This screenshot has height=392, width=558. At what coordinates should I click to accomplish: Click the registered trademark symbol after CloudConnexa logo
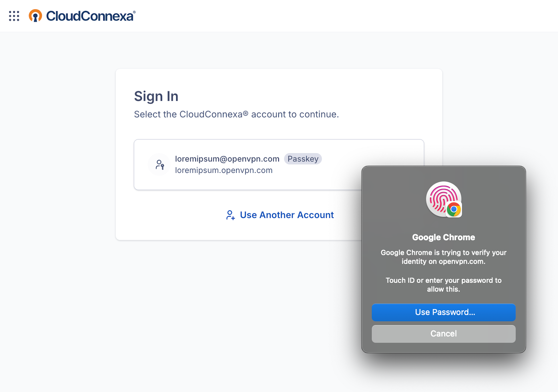coord(134,12)
